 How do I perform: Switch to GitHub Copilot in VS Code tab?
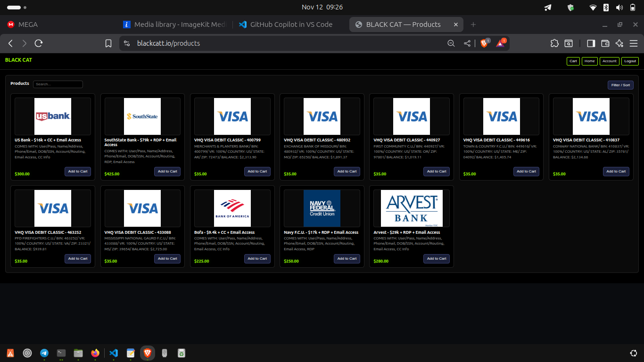pos(291,25)
